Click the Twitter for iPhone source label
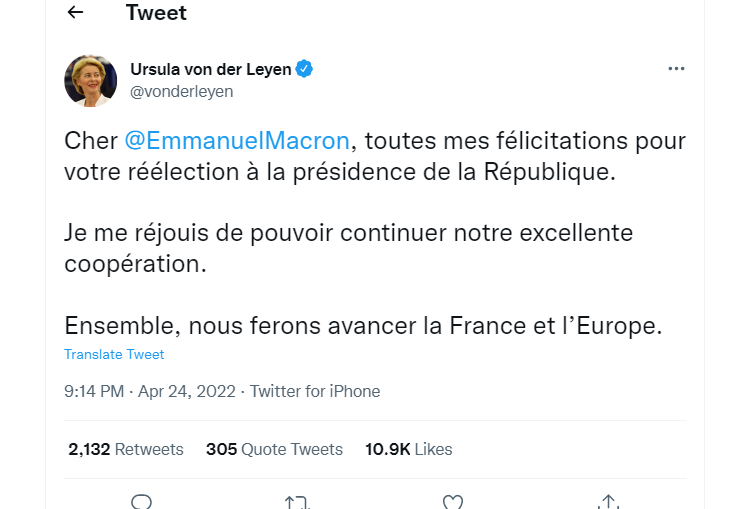 point(315,391)
